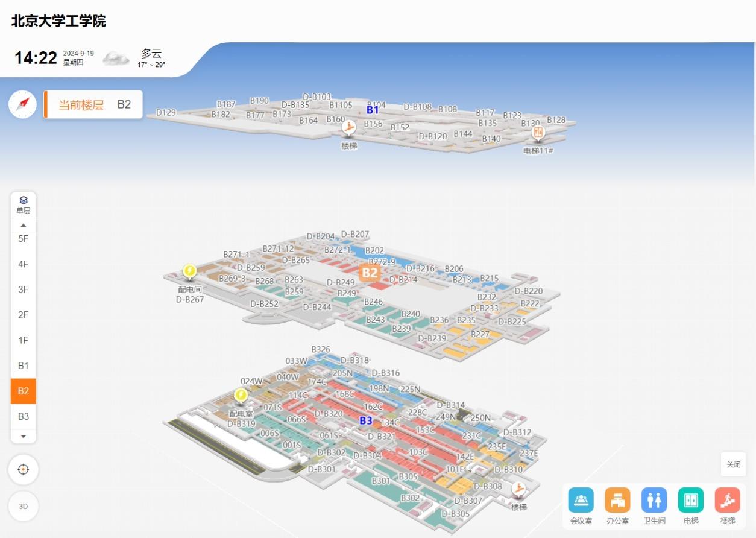Click the recenter location target icon
The width and height of the screenshot is (756, 538).
pyautogui.click(x=24, y=469)
